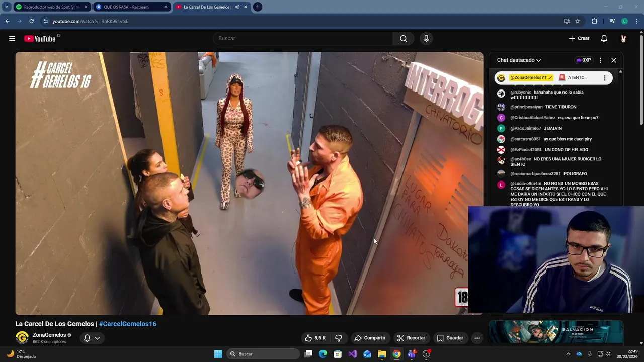Image resolution: width=644 pixels, height=362 pixels.
Task: Open the chat three-dot options menu
Action: click(600, 60)
